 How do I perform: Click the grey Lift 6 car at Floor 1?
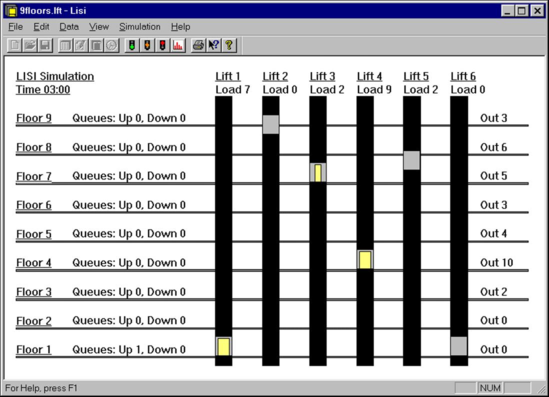459,346
